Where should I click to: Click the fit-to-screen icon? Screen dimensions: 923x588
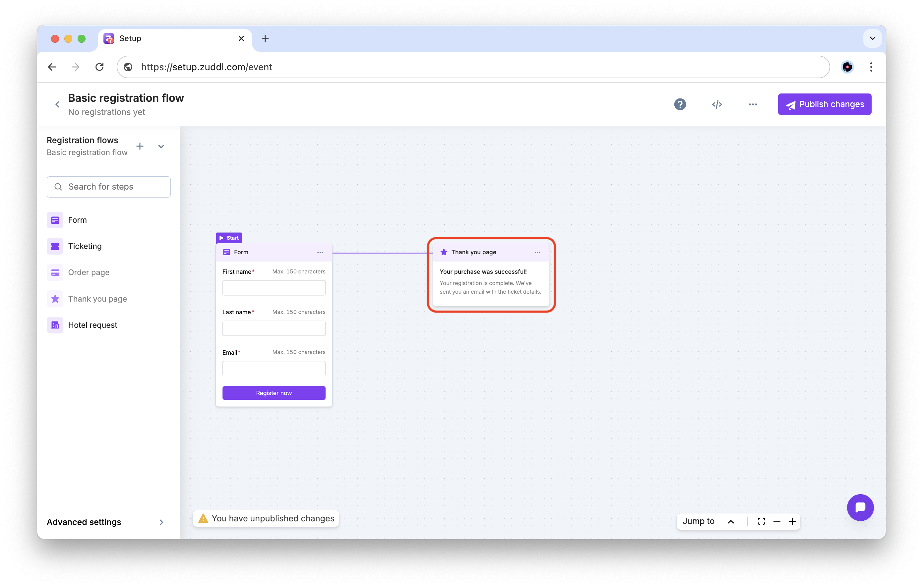click(x=761, y=521)
